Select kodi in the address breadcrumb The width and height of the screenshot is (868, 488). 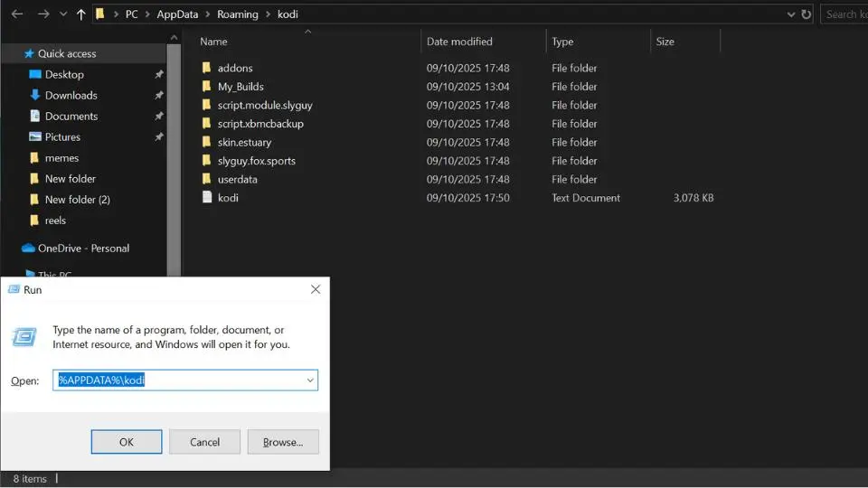click(288, 14)
